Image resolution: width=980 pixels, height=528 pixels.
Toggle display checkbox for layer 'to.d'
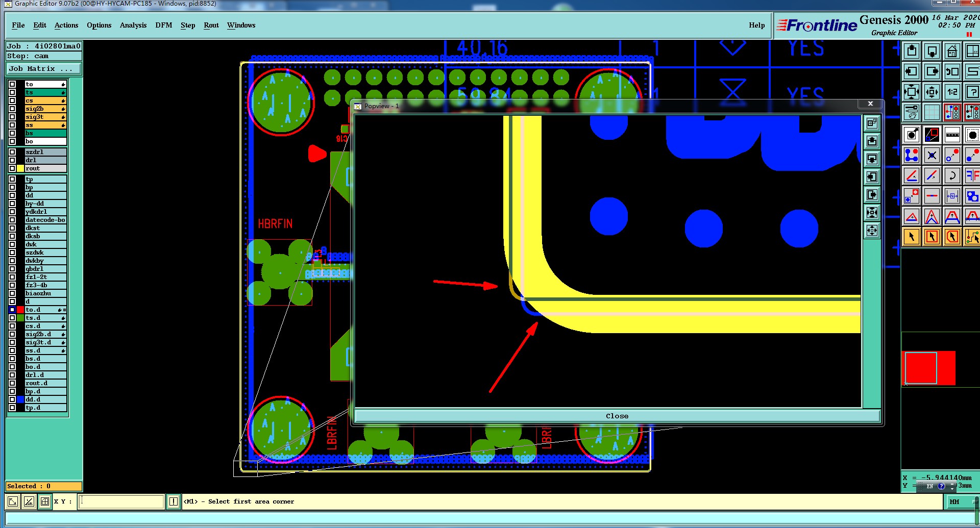[12, 310]
